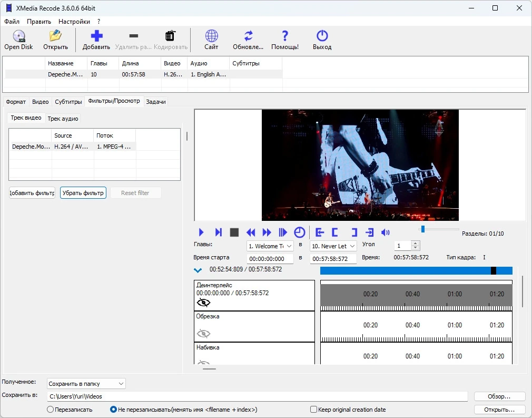Open the Настройки menu
The image size is (532, 418).
pos(74,22)
